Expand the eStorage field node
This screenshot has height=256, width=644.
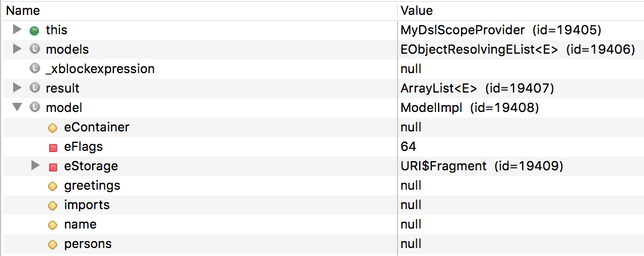35,166
